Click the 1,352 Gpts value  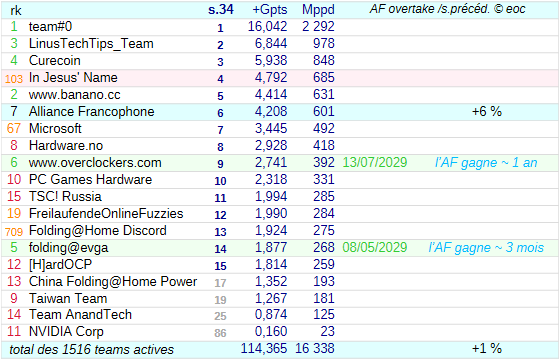coord(271,281)
